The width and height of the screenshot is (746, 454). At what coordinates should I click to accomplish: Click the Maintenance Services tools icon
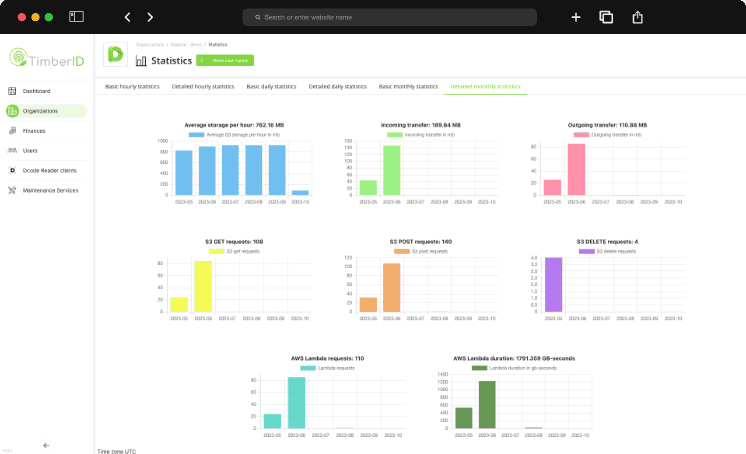(12, 190)
